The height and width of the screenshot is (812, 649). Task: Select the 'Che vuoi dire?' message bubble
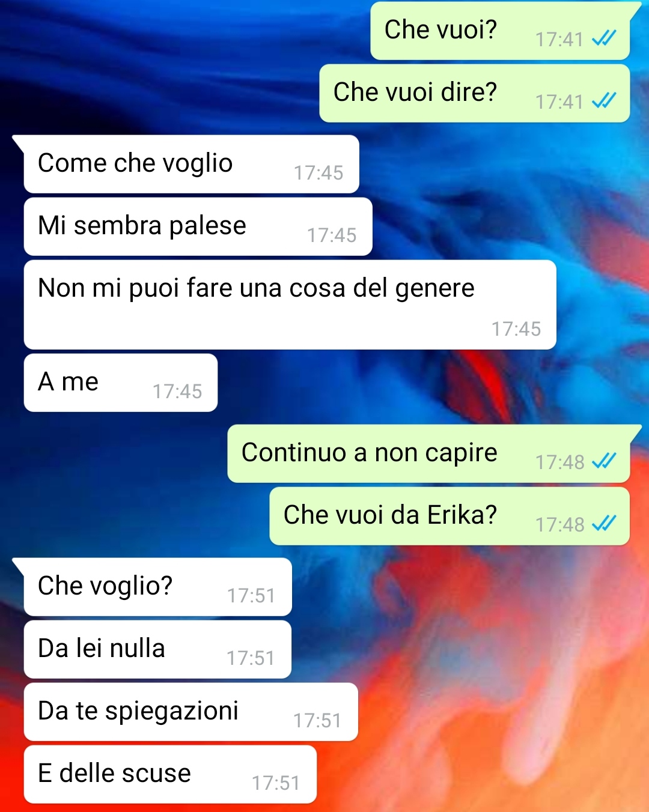475,93
